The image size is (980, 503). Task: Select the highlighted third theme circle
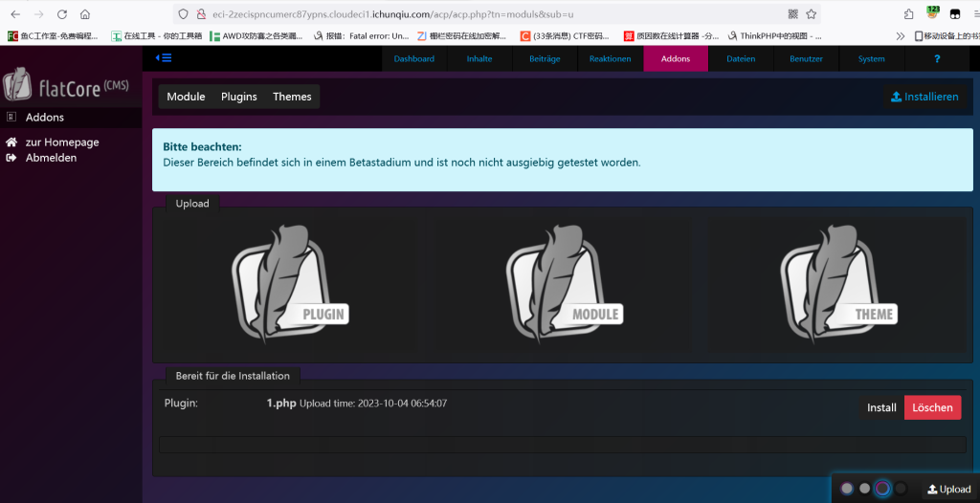(x=882, y=489)
